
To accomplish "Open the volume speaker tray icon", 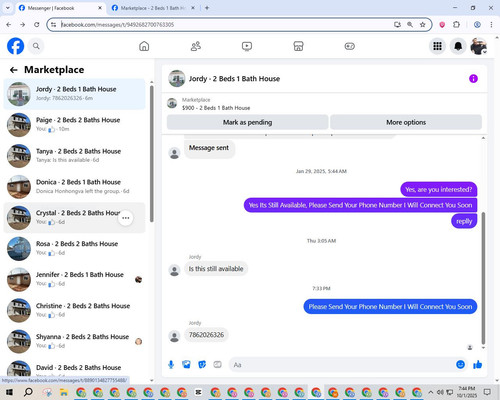I will click(440, 392).
